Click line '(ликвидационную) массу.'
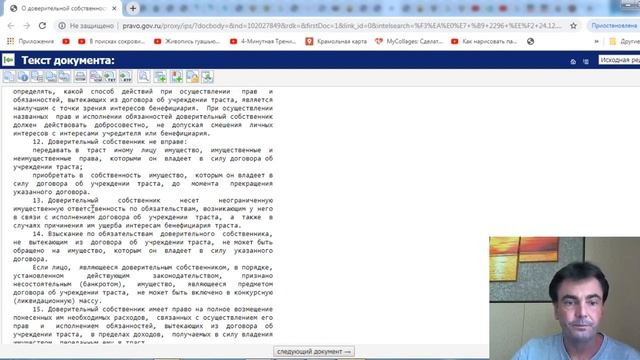This screenshot has height=360, width=640. point(57,301)
